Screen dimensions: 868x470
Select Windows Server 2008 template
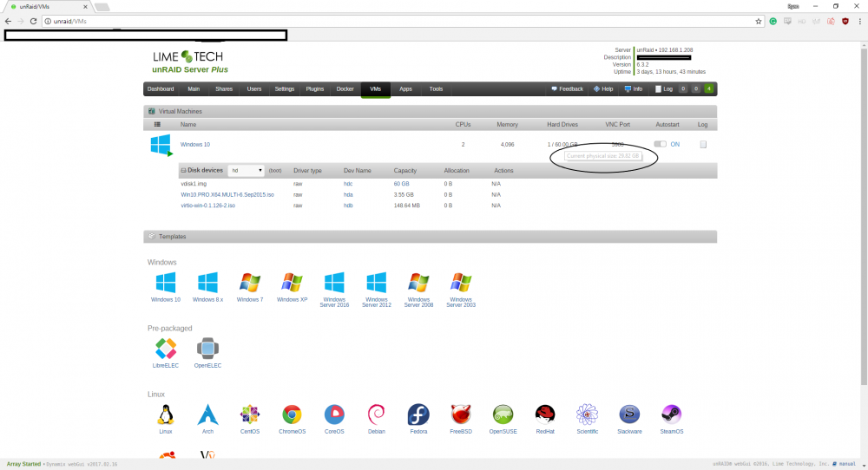click(x=418, y=283)
